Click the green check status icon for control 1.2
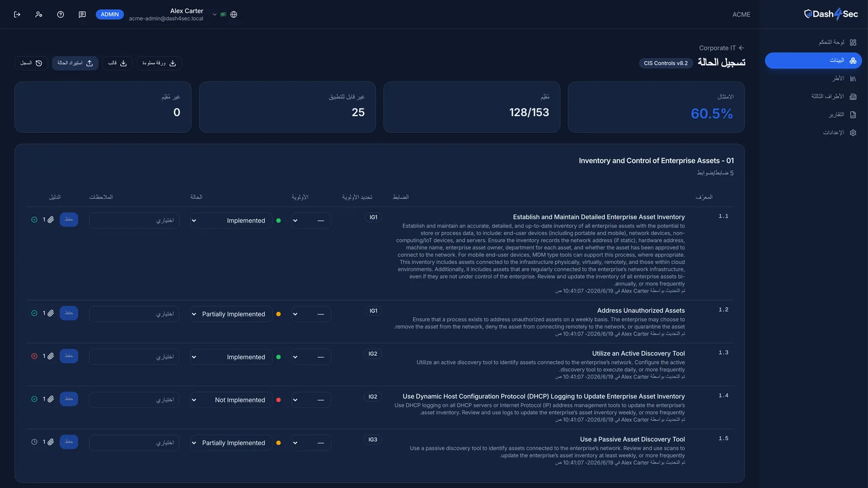Image resolution: width=868 pixels, height=488 pixels. pos(34,313)
